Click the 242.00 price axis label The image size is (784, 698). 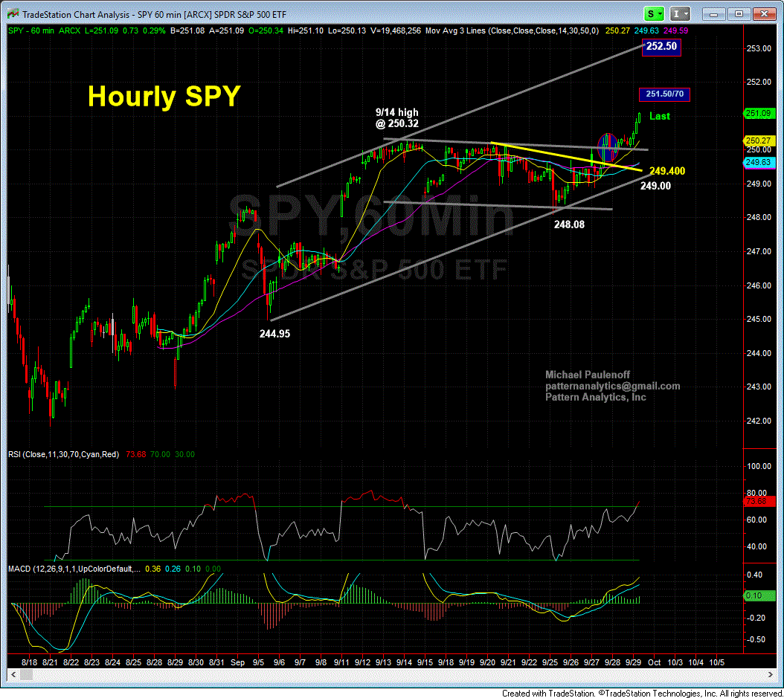point(759,421)
